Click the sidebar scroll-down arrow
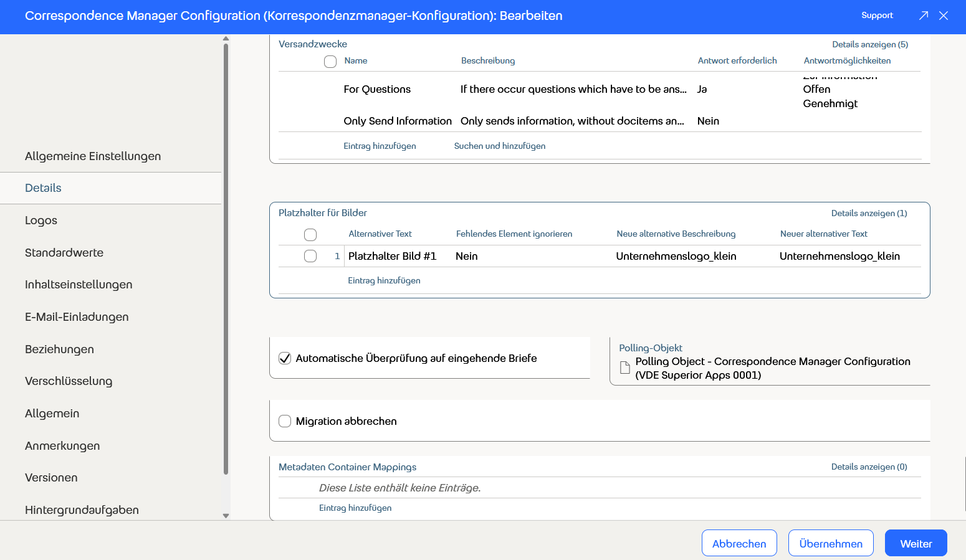The height and width of the screenshot is (560, 966). click(x=226, y=516)
